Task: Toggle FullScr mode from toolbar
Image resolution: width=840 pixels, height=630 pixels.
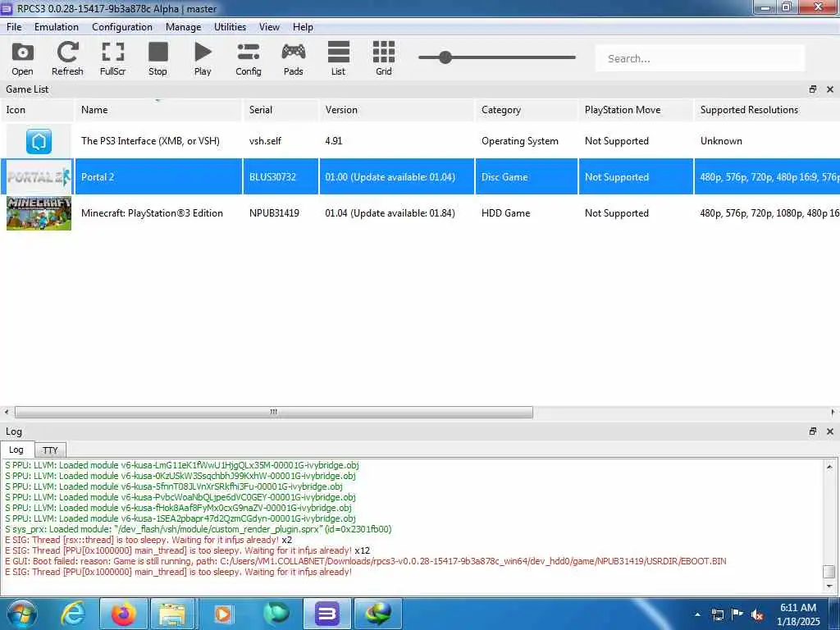Action: pos(112,58)
